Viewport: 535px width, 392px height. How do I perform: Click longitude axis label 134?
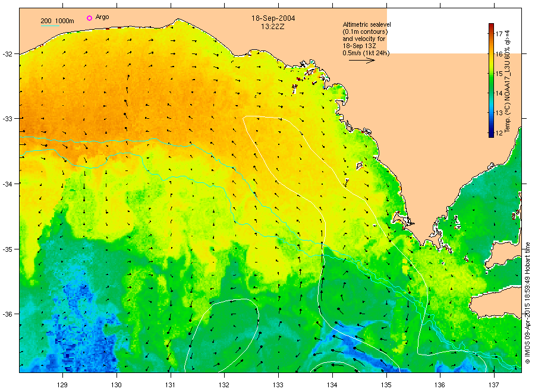[332, 385]
